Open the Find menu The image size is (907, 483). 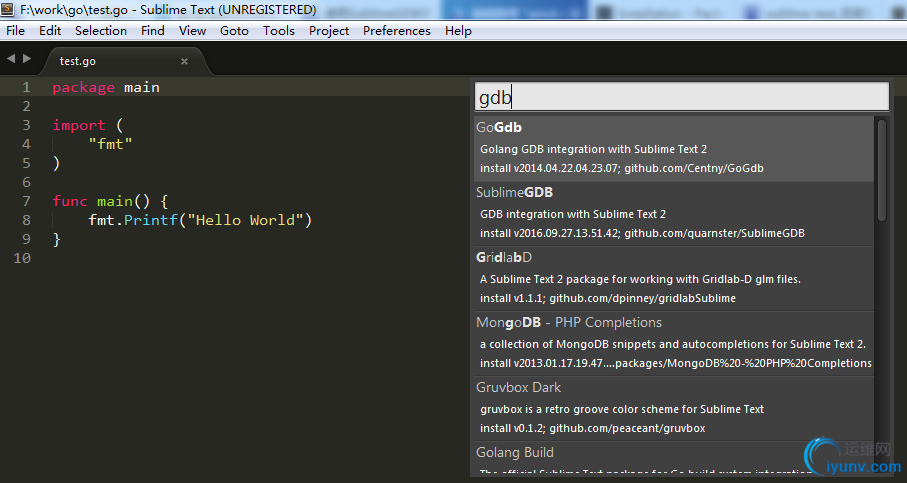pos(153,31)
